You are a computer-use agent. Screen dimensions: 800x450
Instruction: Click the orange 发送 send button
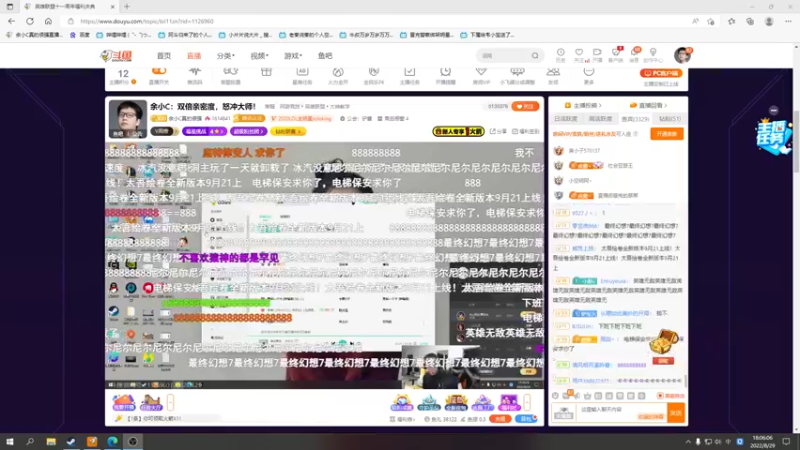coord(676,413)
